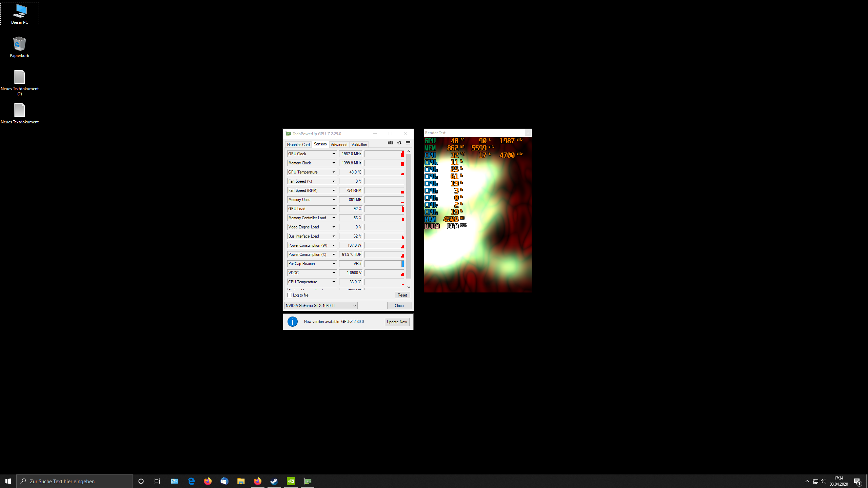The width and height of the screenshot is (868, 488).
Task: Click the blue info icon in update notice
Action: click(x=293, y=322)
